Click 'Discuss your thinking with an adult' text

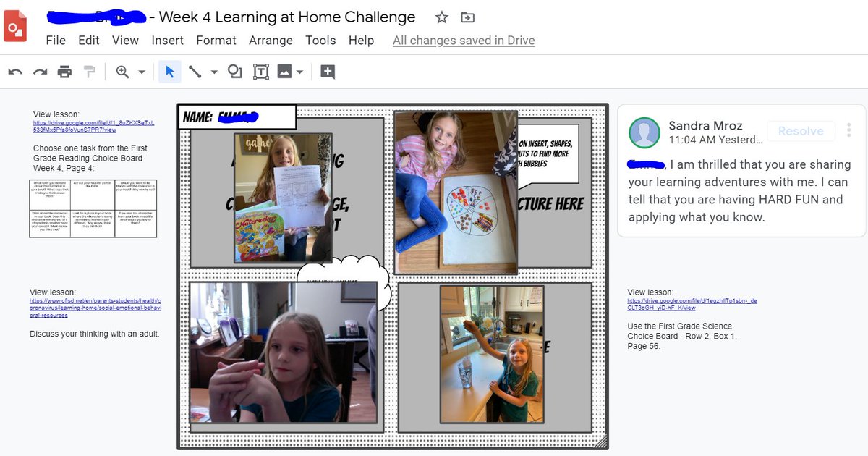point(94,334)
